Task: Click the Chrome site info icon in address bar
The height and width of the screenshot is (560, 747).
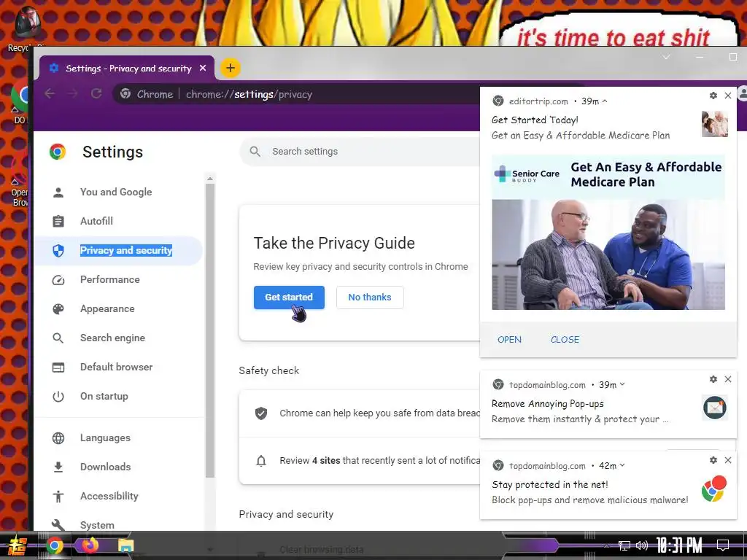Action: (125, 94)
